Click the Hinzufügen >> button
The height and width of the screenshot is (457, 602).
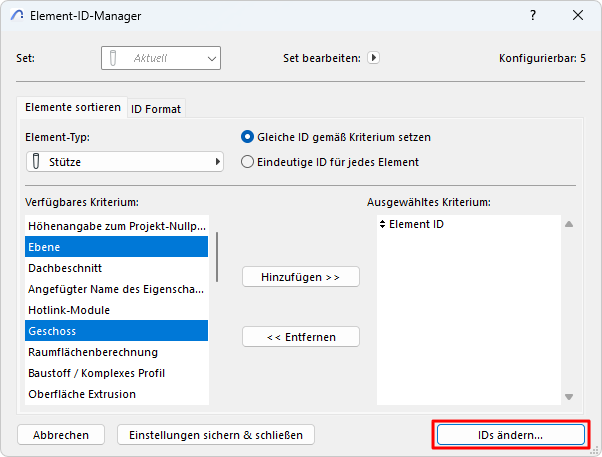point(300,276)
